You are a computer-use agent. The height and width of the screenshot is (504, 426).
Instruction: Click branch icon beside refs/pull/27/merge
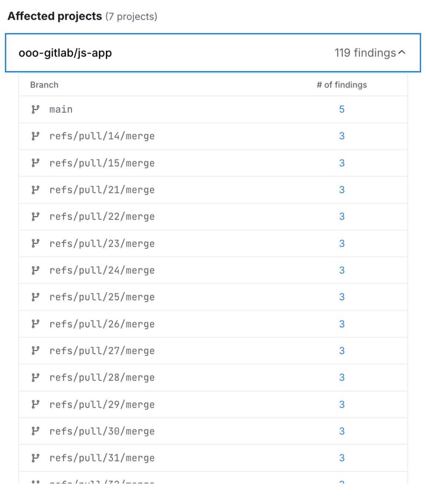[36, 351]
